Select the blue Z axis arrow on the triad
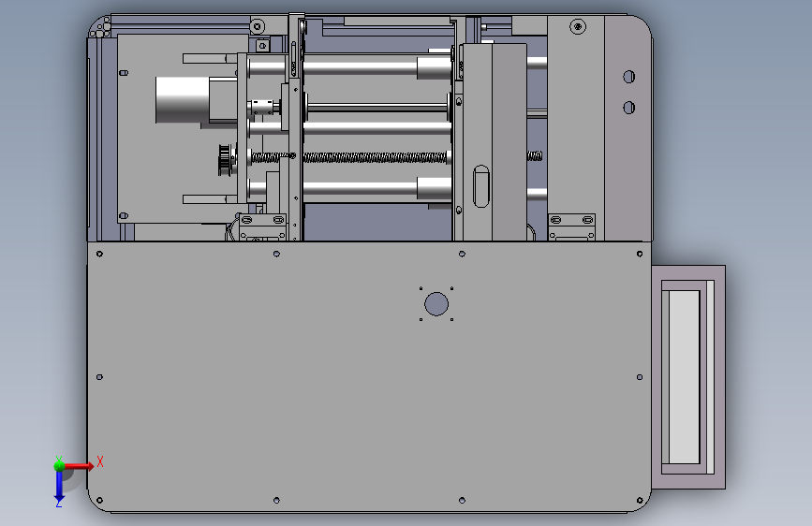812x526 pixels. 59,487
